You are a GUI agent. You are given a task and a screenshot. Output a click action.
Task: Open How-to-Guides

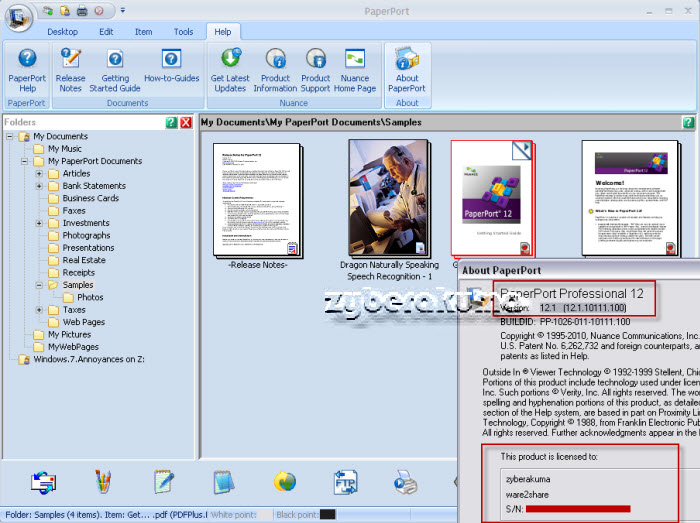(171, 66)
